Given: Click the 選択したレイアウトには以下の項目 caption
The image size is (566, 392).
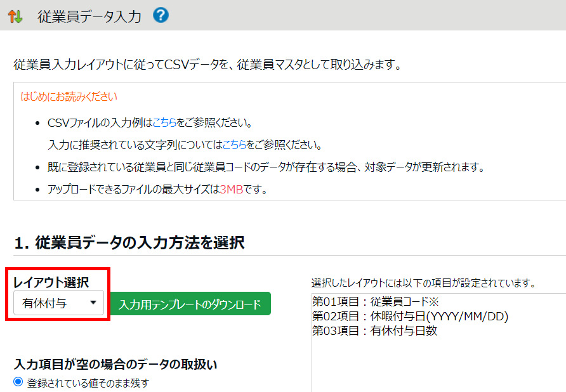Looking at the screenshot, I should [424, 282].
